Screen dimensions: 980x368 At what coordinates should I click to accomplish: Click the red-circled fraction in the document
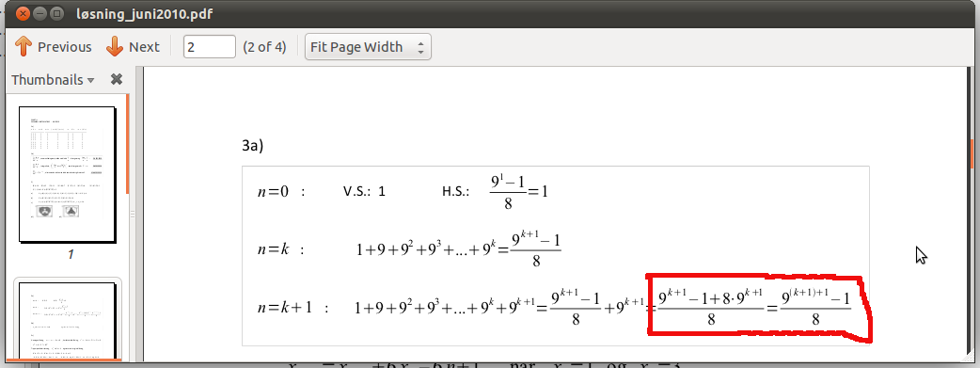[x=755, y=307]
